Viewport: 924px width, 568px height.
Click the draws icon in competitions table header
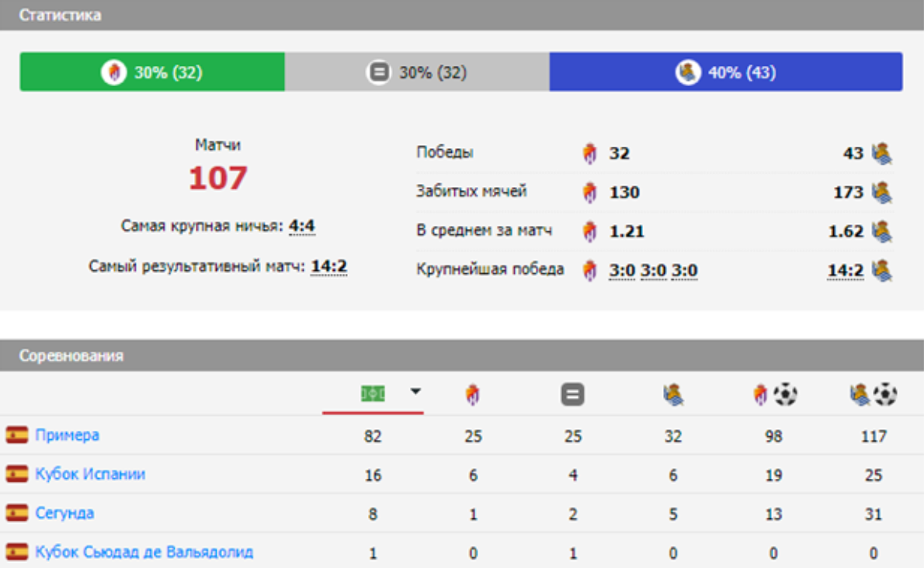coord(572,396)
